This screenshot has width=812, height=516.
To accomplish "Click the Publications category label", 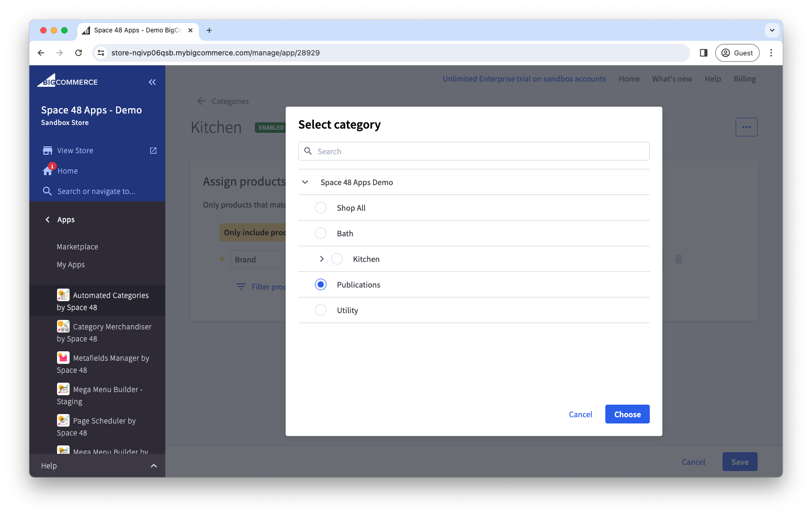I will [x=358, y=284].
